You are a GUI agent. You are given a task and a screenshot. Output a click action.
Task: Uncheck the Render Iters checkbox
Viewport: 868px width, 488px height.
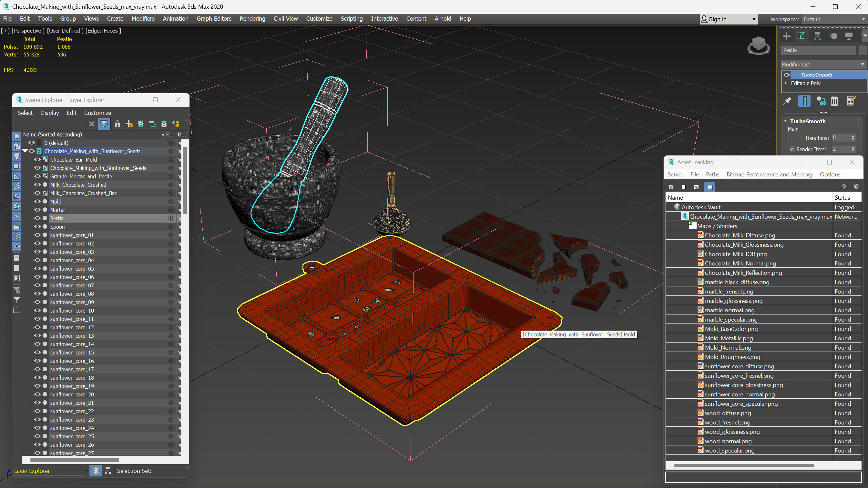point(792,149)
